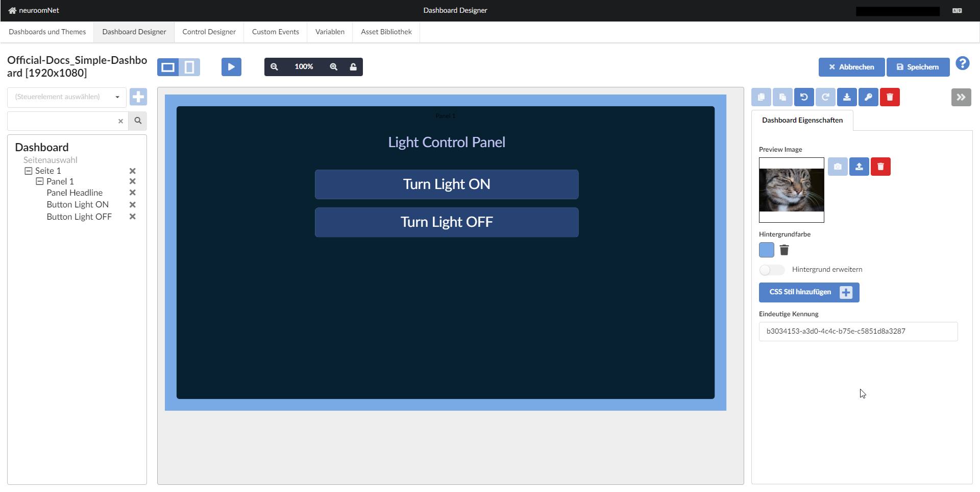Click the download dashboard icon
The height and width of the screenshot is (492, 980).
tap(847, 97)
